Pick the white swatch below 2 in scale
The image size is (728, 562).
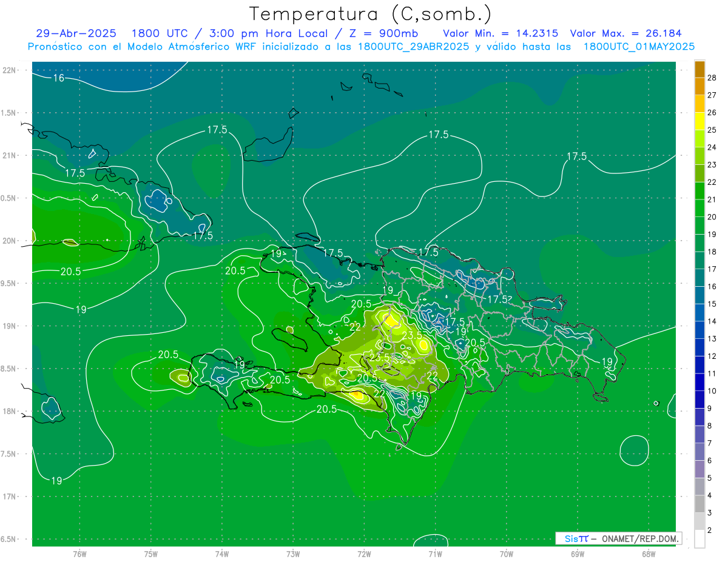[x=699, y=539]
